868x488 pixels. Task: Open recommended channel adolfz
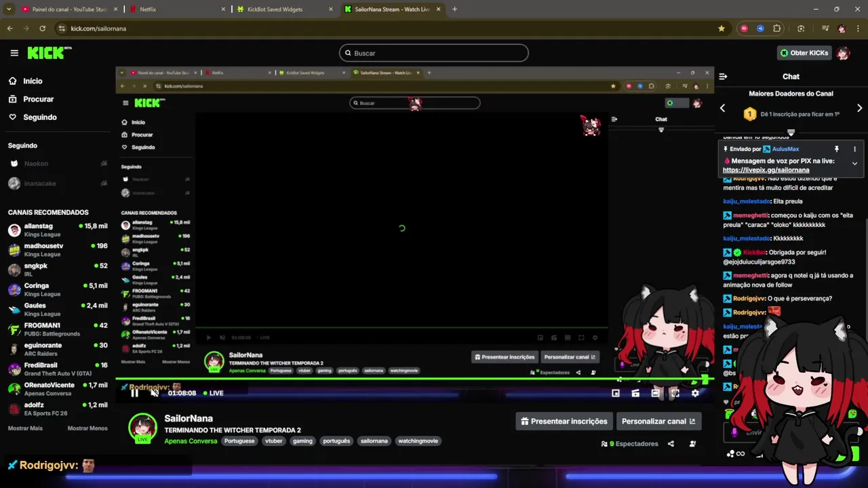point(58,408)
